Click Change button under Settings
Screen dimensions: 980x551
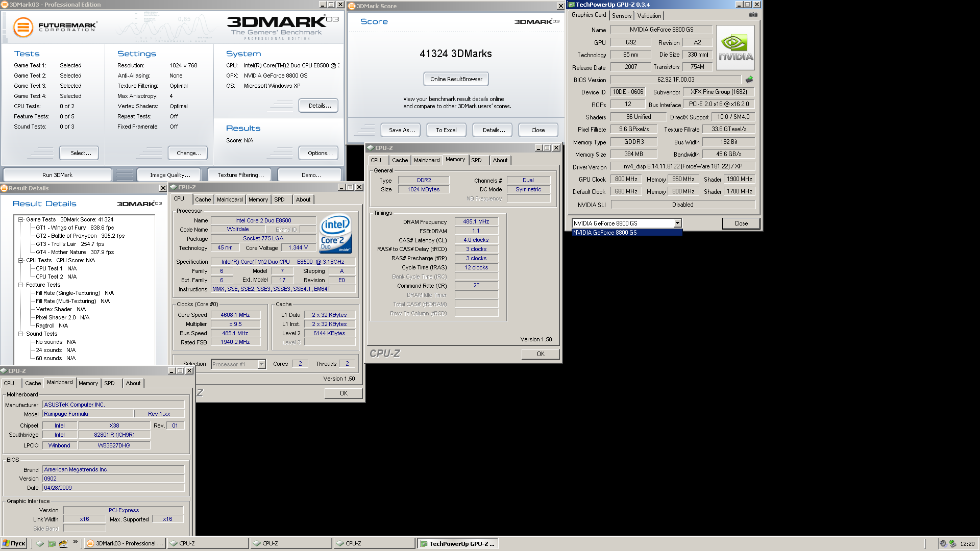pos(189,153)
